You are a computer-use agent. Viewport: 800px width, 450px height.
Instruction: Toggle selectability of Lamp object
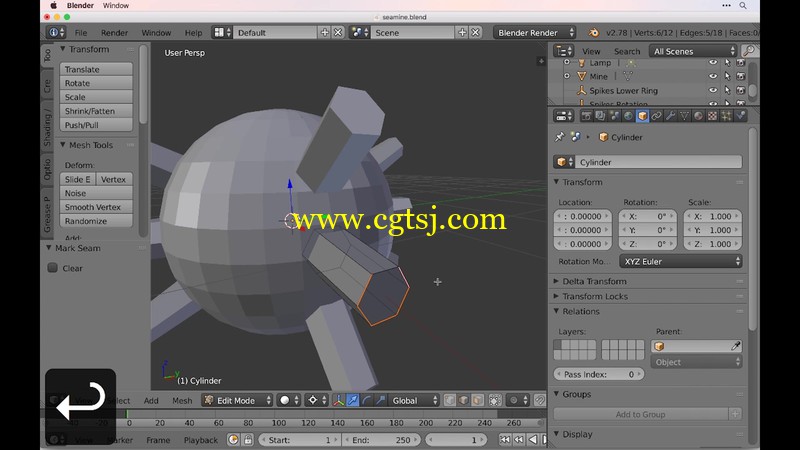pyautogui.click(x=728, y=62)
